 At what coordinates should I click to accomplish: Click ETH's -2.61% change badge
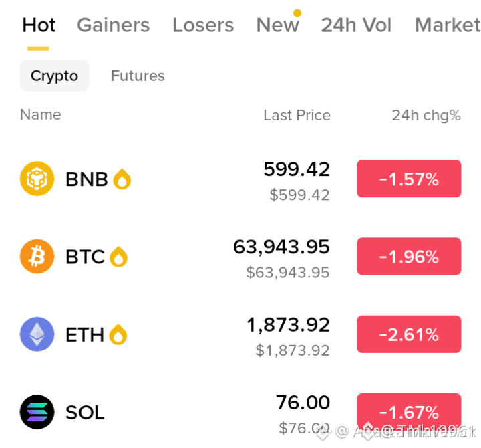pos(409,334)
